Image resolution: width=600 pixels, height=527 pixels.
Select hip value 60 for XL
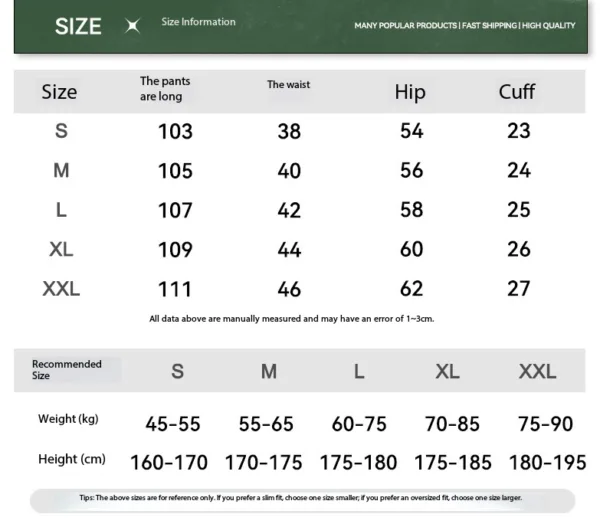pyautogui.click(x=411, y=250)
